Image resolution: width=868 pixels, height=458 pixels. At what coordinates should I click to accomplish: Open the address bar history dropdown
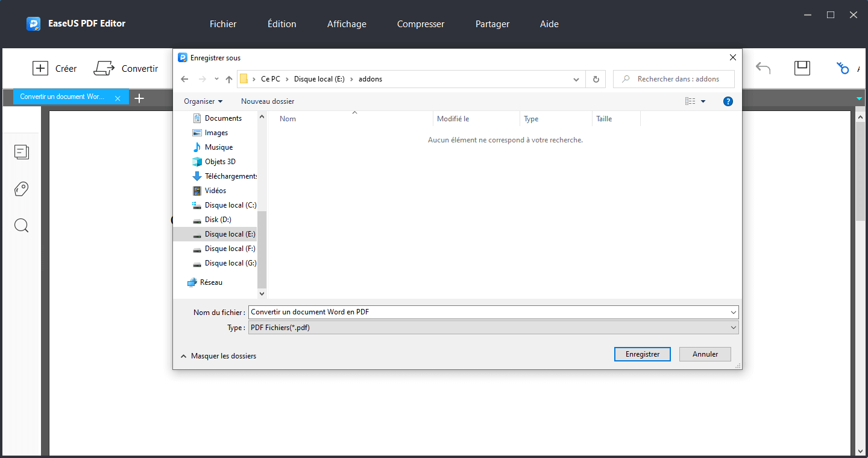576,78
